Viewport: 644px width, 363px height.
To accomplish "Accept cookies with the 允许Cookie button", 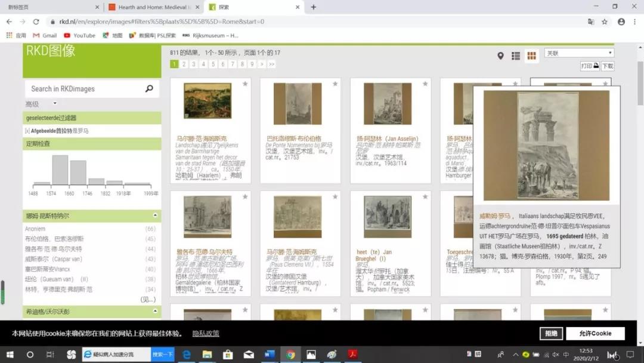I will (x=595, y=333).
